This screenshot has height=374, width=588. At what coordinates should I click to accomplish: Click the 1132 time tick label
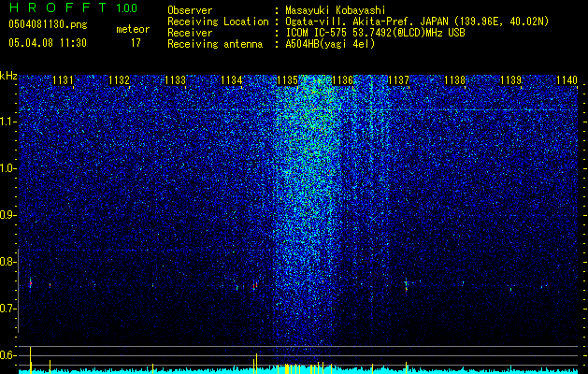[x=120, y=80]
